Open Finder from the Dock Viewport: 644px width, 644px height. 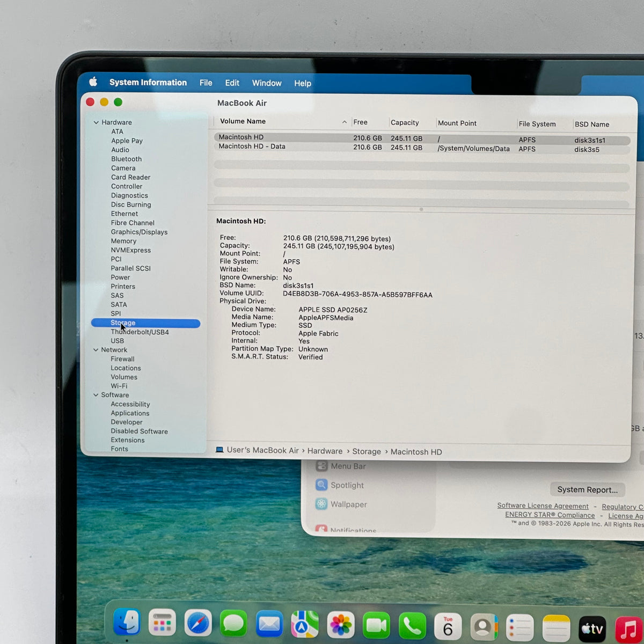pyautogui.click(x=127, y=623)
